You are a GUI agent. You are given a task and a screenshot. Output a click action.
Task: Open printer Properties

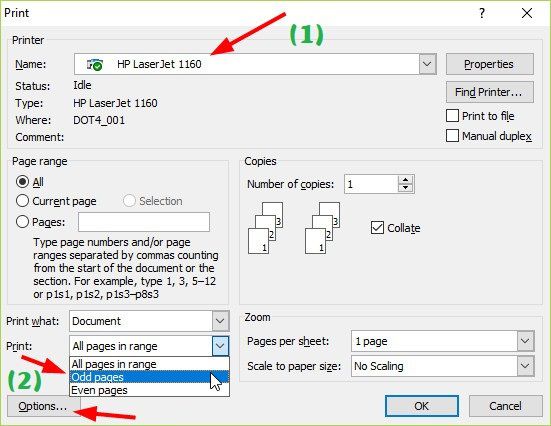point(490,64)
